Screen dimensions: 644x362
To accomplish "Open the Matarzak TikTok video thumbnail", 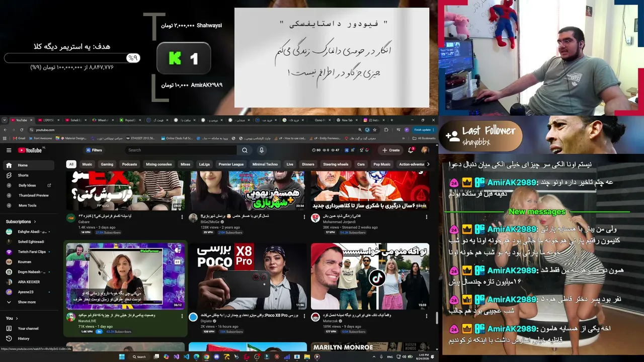I will 370,276.
